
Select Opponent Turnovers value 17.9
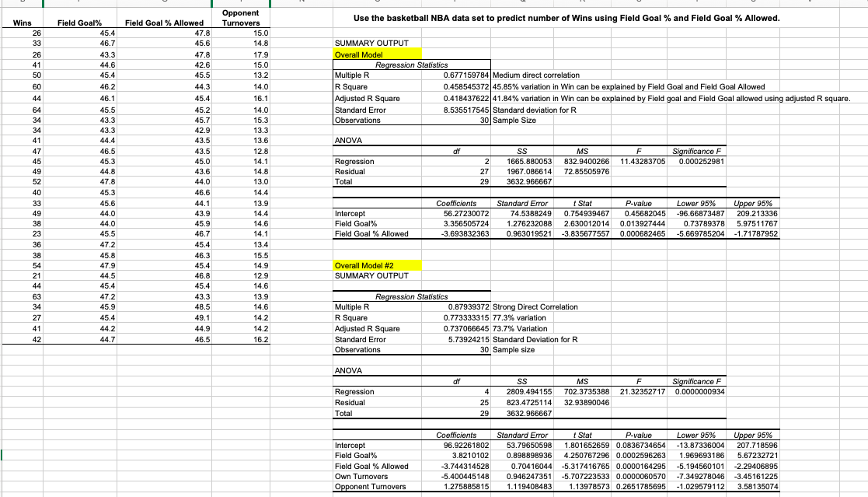click(x=261, y=55)
